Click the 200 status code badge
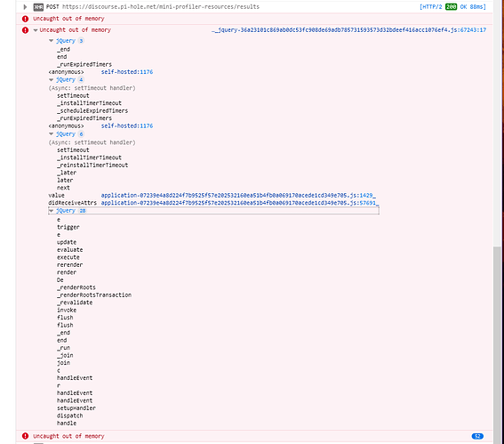504x444 pixels. [x=451, y=7]
